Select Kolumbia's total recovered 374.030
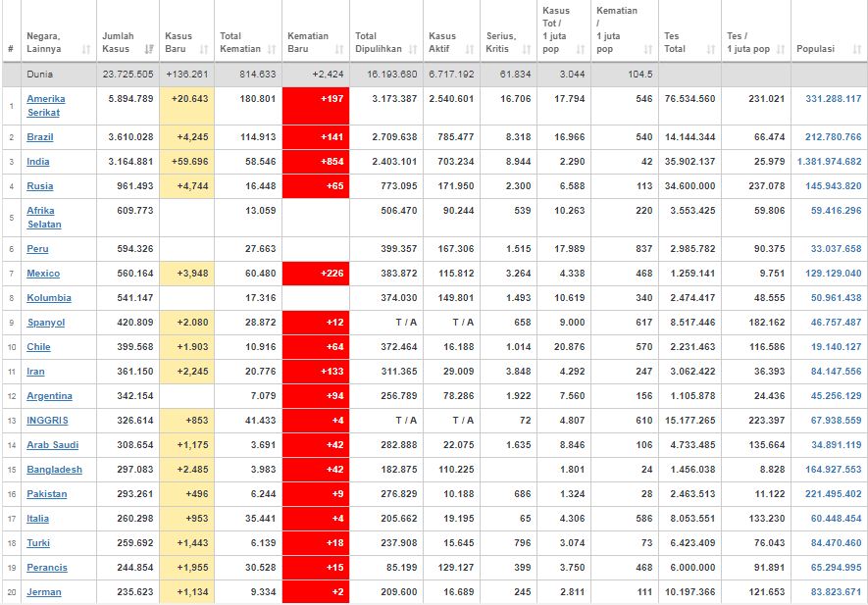 (399, 297)
